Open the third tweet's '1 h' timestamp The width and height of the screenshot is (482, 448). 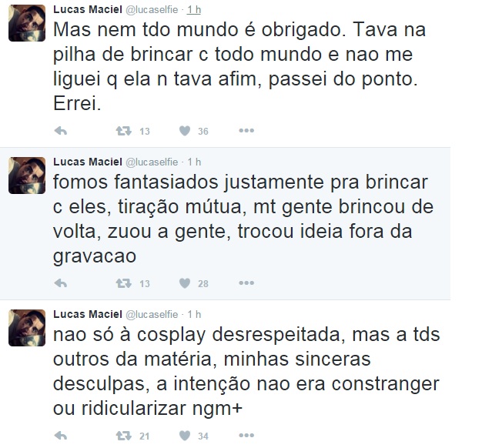pos(194,314)
